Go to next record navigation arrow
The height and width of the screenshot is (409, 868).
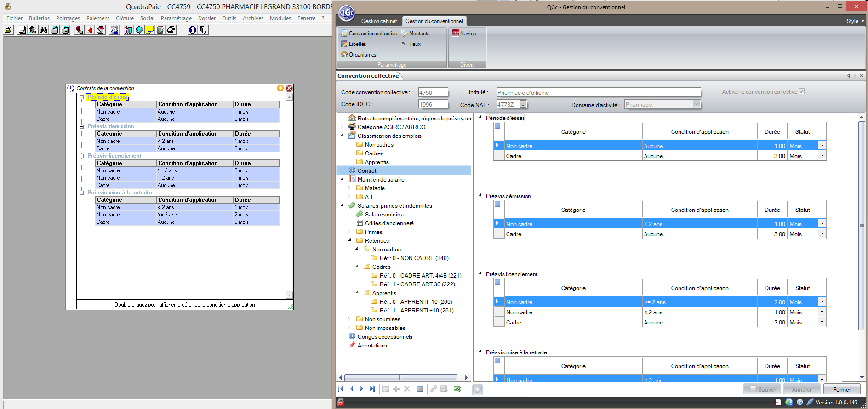[x=361, y=389]
